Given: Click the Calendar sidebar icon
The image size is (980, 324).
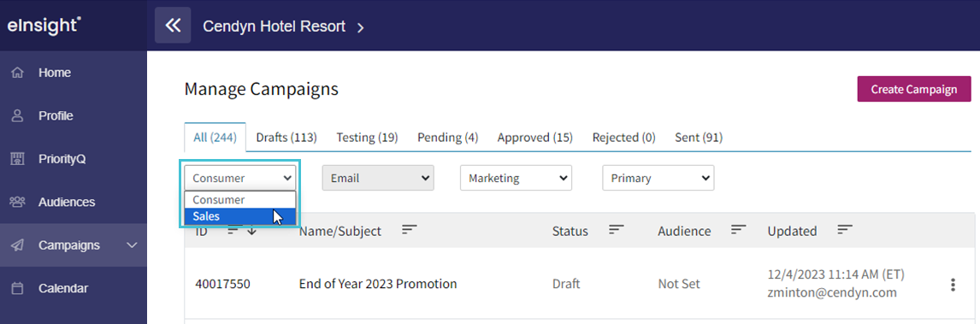Looking at the screenshot, I should point(17,288).
